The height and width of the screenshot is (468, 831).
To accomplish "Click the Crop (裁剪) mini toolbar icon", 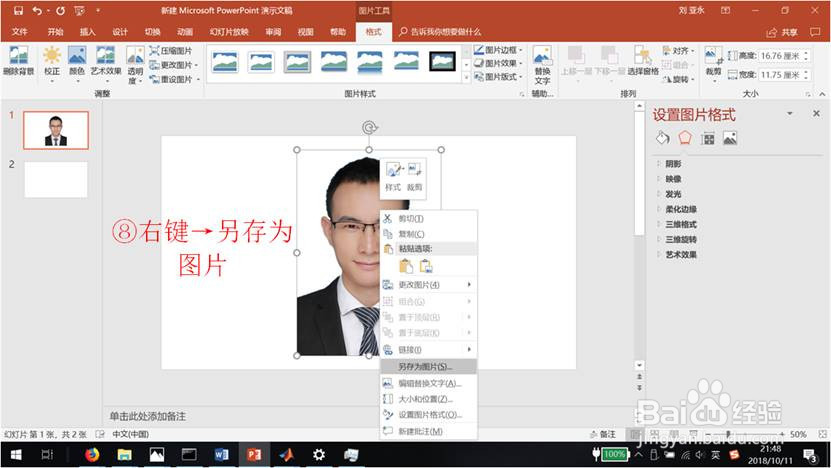I will pos(414,176).
